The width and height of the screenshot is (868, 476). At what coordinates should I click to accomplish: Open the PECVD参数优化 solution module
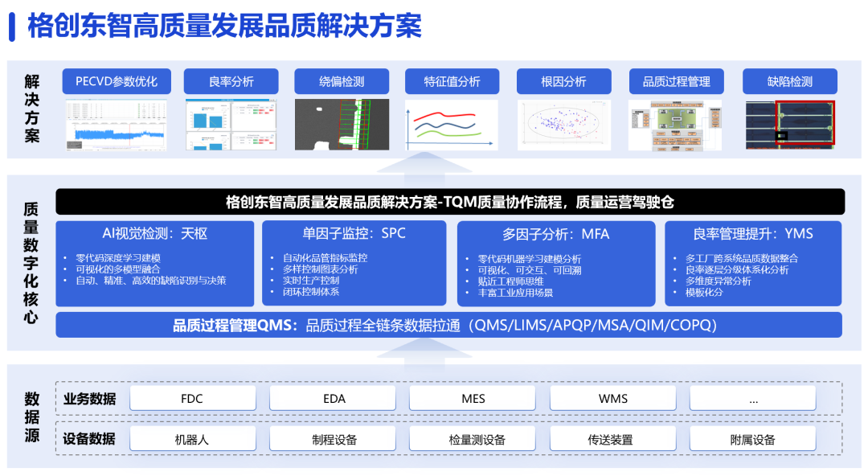pyautogui.click(x=116, y=81)
